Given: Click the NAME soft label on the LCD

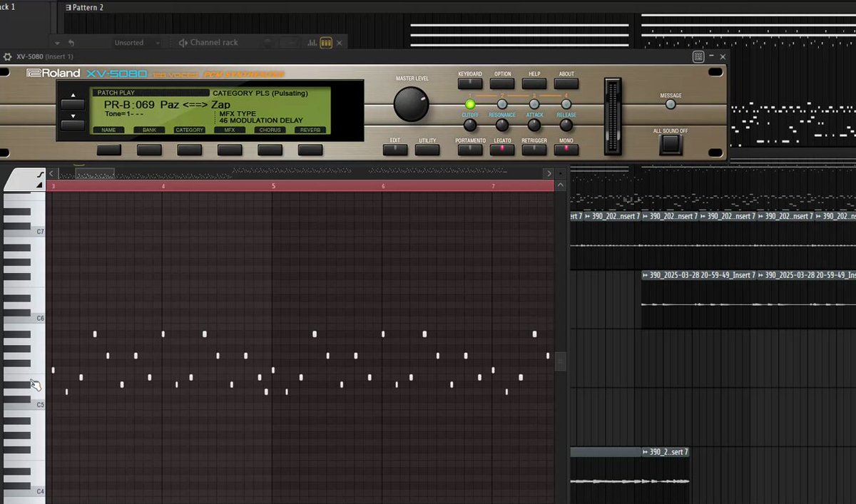Looking at the screenshot, I should click(108, 130).
